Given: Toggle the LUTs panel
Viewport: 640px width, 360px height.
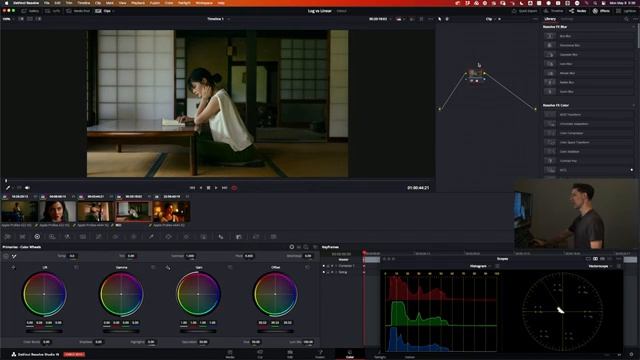Looking at the screenshot, I should (x=53, y=11).
